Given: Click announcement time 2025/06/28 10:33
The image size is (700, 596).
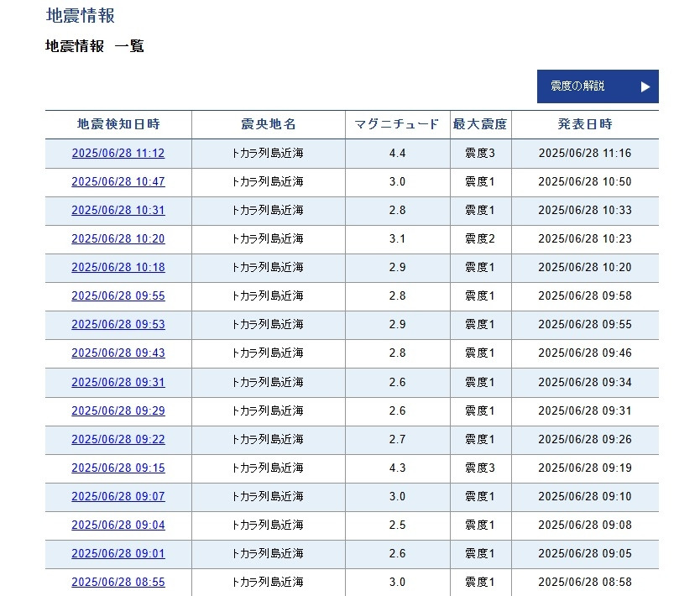Looking at the screenshot, I should pyautogui.click(x=585, y=210).
